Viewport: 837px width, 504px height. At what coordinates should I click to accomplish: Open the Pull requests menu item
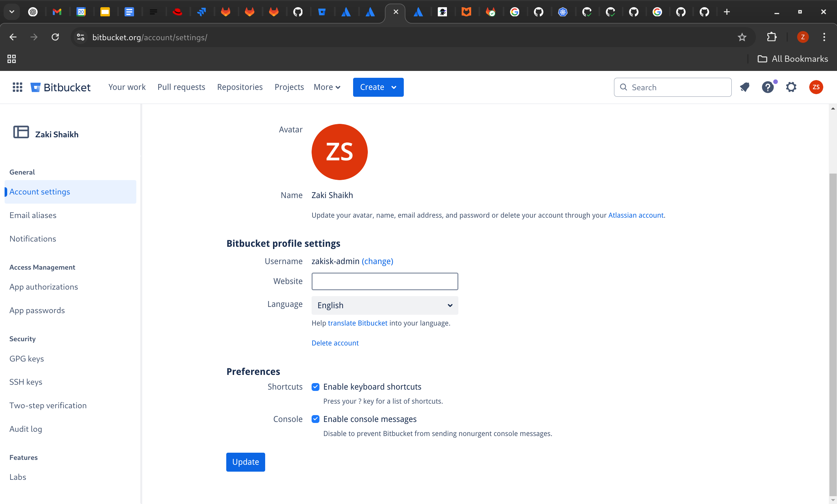point(181,87)
